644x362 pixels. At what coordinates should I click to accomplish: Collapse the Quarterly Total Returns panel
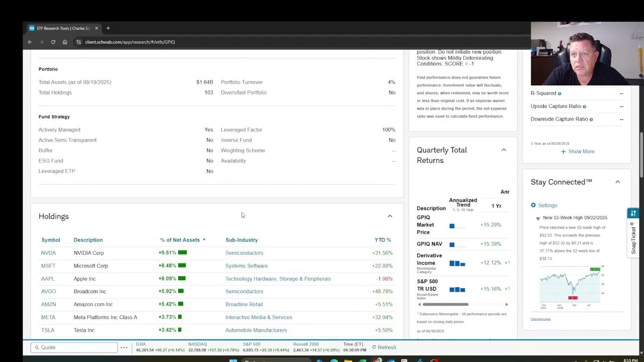pyautogui.click(x=504, y=150)
